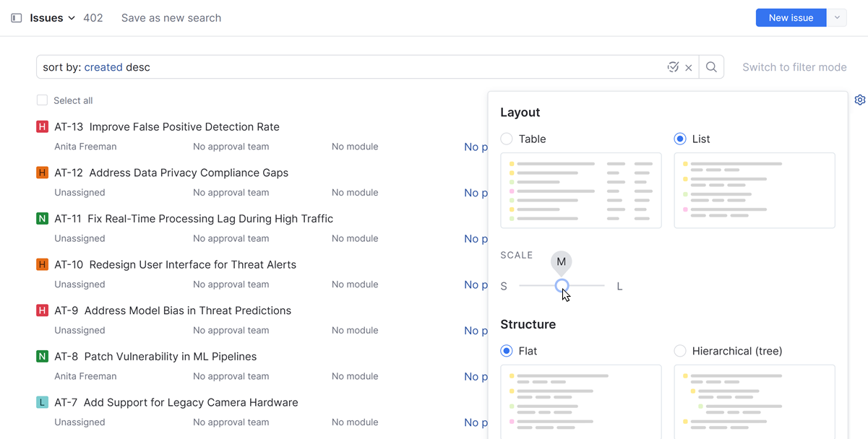Click the priority icon of issue AT-7
This screenshot has width=868, height=439.
(x=42, y=403)
